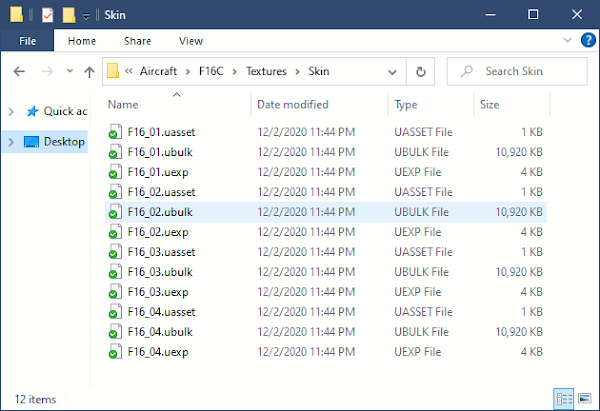Select file name F16_01.uasset
The height and width of the screenshot is (411, 600).
[x=161, y=132]
